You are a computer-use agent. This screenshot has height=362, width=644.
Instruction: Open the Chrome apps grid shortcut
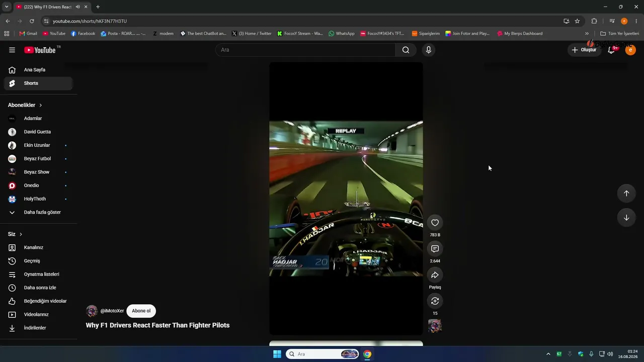click(x=7, y=34)
